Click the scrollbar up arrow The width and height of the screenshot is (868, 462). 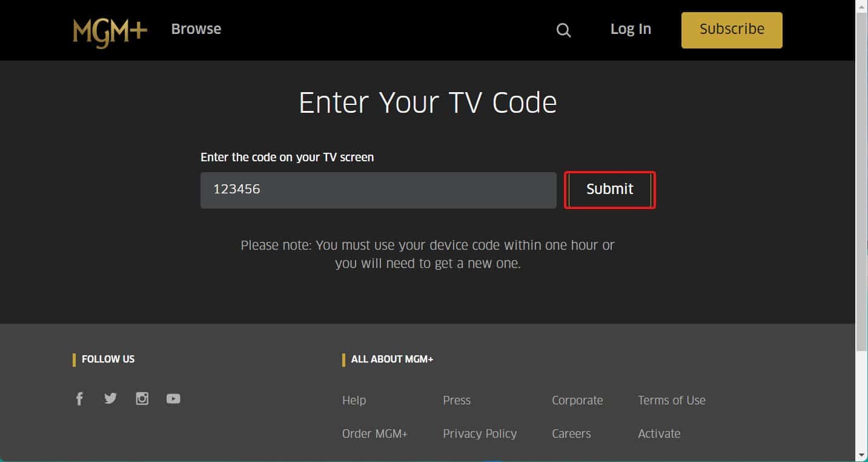[862, 6]
